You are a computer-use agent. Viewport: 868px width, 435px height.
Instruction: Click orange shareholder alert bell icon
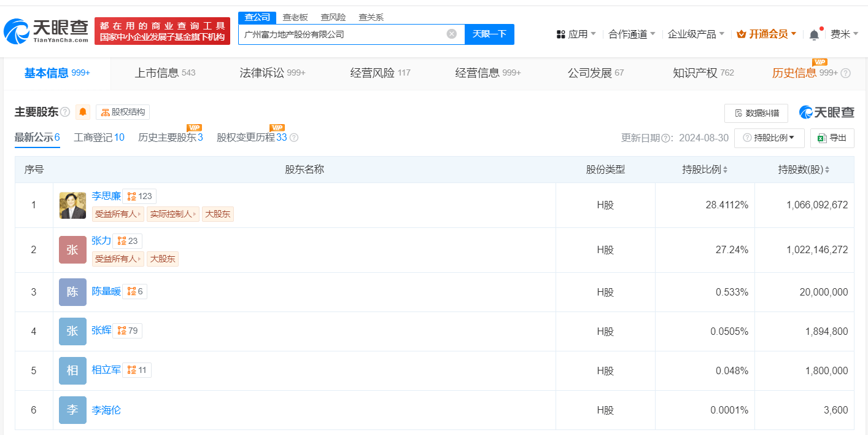pos(83,112)
